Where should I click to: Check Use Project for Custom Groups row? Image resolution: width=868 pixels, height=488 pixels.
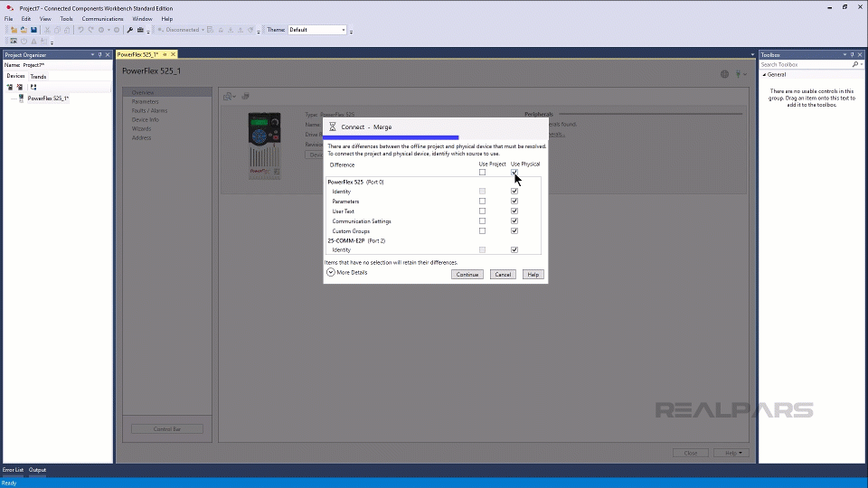click(x=482, y=231)
